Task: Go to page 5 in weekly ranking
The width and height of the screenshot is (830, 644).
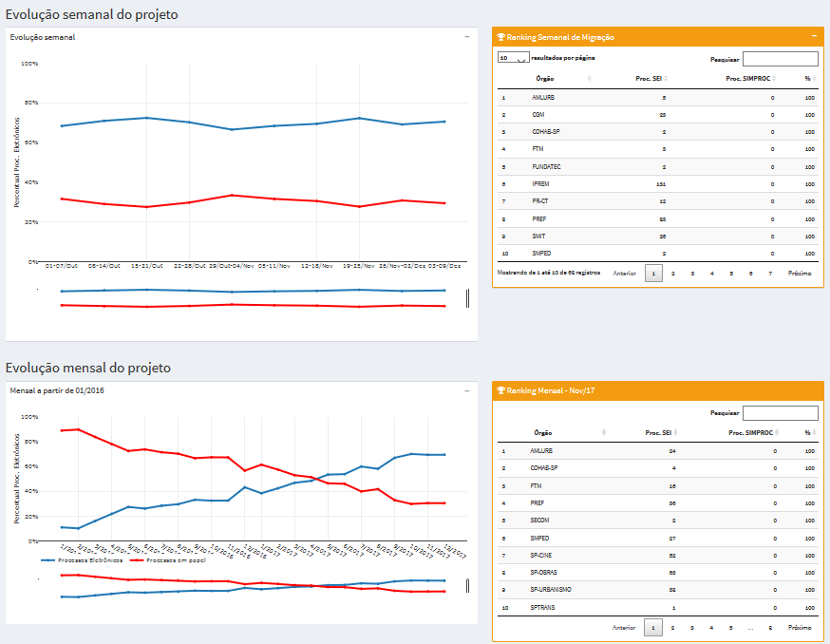Action: tap(731, 274)
